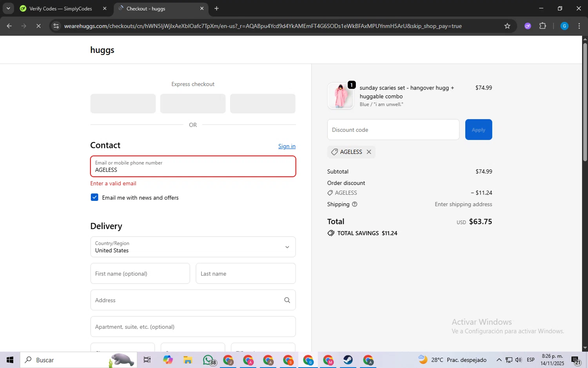Close the Verify Codes — SimplyCodes tab
Image resolution: width=588 pixels, height=368 pixels.
tap(105, 8)
